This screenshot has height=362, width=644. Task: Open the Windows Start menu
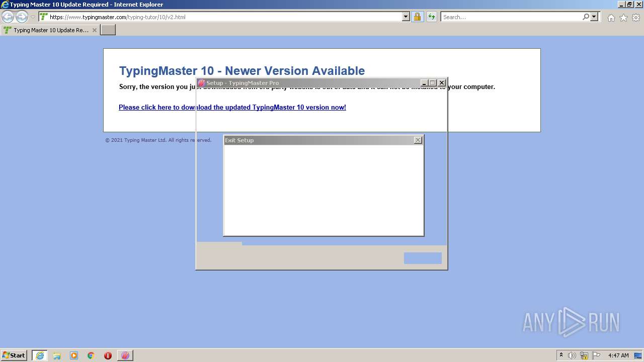(x=14, y=355)
